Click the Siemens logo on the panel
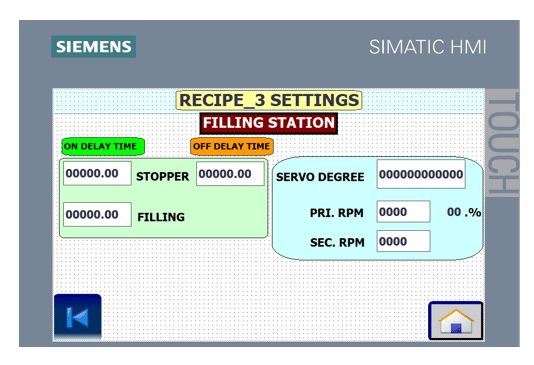Screen dimensions: 534x365 (94, 47)
